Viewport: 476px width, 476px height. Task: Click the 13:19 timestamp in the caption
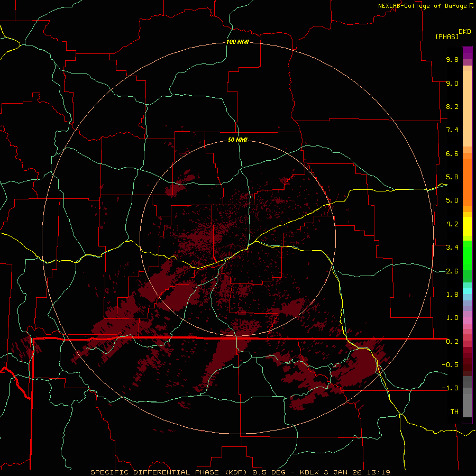pos(378,472)
